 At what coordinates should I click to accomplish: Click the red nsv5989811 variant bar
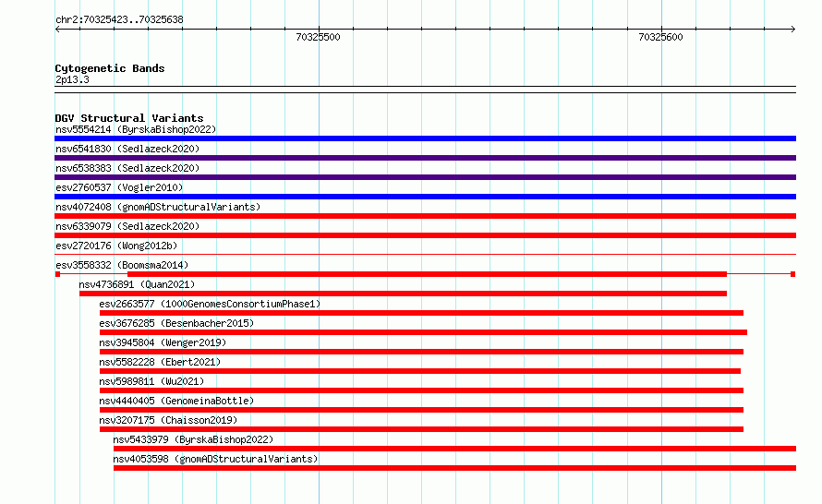421,390
